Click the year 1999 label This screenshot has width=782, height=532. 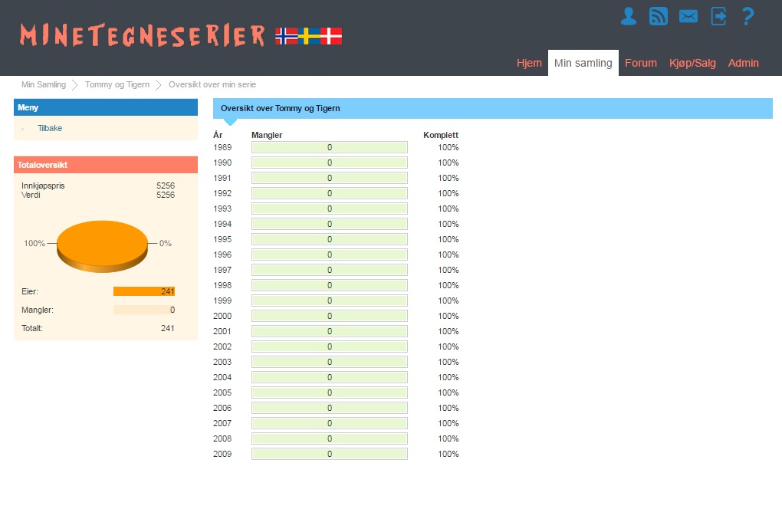[222, 300]
